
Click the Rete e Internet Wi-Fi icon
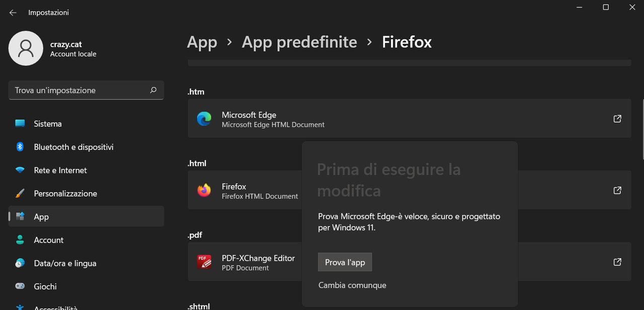(20, 170)
